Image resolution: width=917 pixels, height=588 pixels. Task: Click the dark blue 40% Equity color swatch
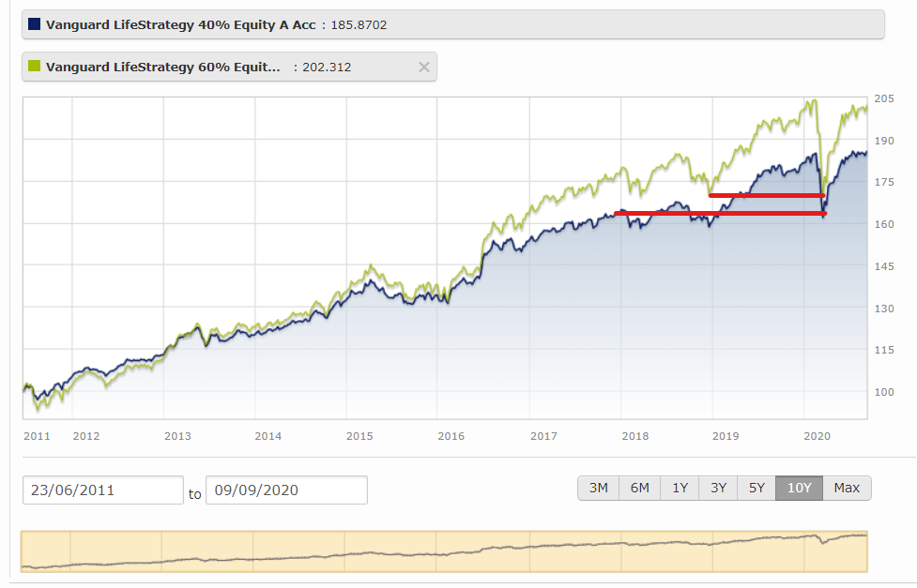(35, 24)
